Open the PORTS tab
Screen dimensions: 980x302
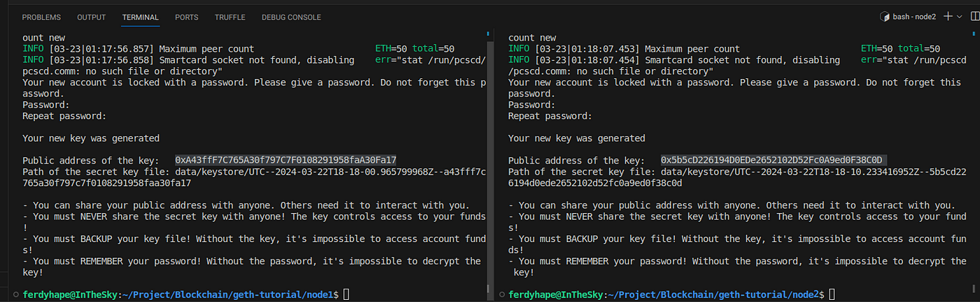click(186, 17)
